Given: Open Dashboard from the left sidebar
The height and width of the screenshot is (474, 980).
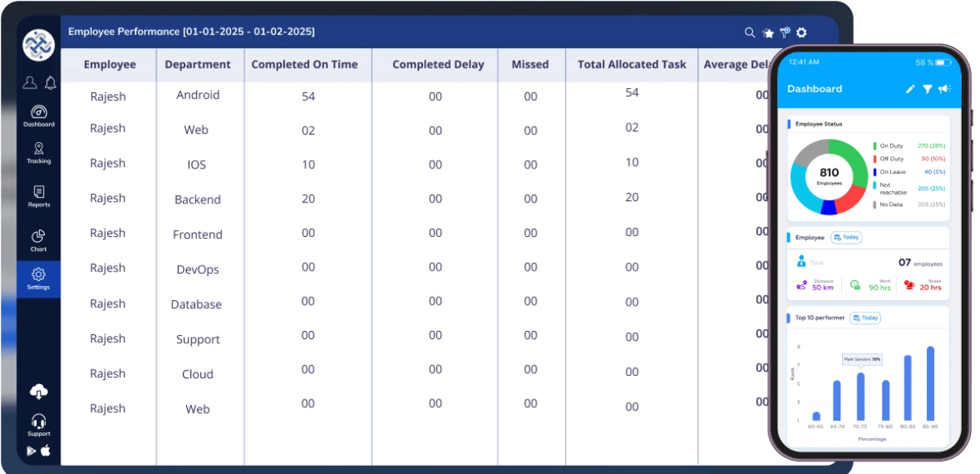Looking at the screenshot, I should (38, 116).
